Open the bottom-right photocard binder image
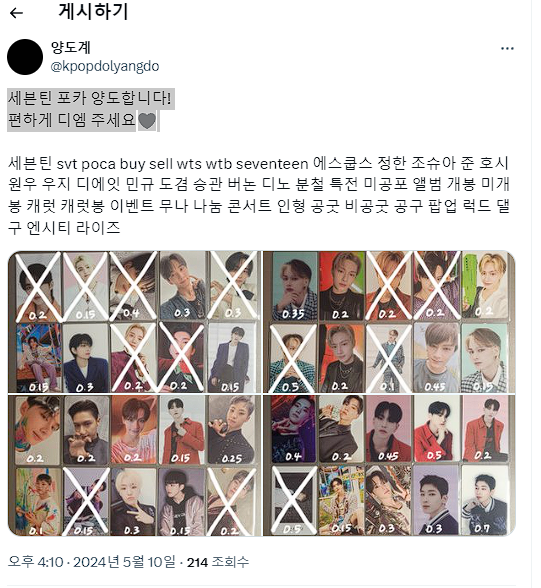The height and width of the screenshot is (588, 541). pyautogui.click(x=389, y=465)
